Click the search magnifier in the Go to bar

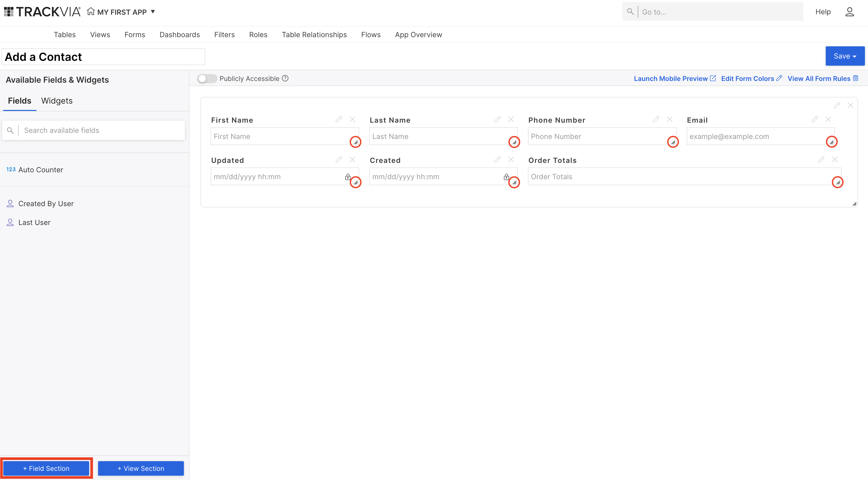630,11
